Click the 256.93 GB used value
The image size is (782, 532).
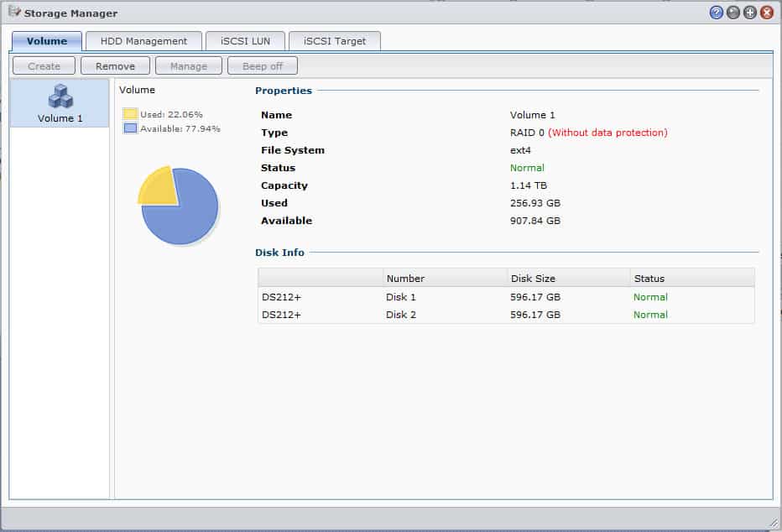535,203
